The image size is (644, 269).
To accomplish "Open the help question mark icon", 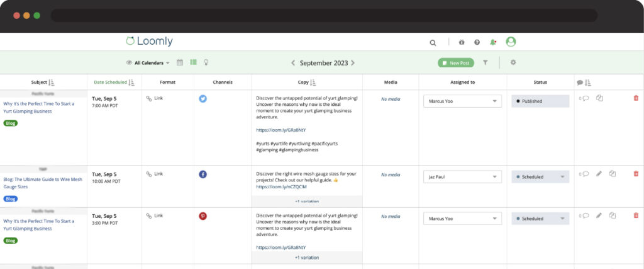I will [x=477, y=42].
